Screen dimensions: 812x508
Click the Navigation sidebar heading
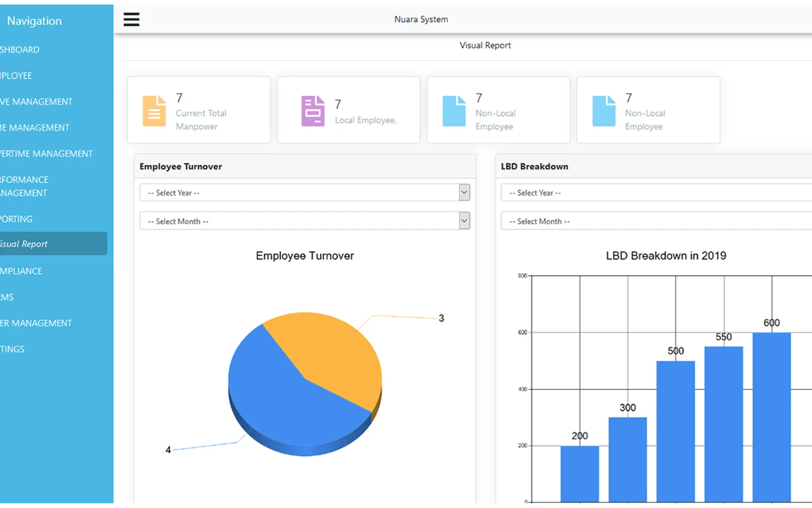34,21
